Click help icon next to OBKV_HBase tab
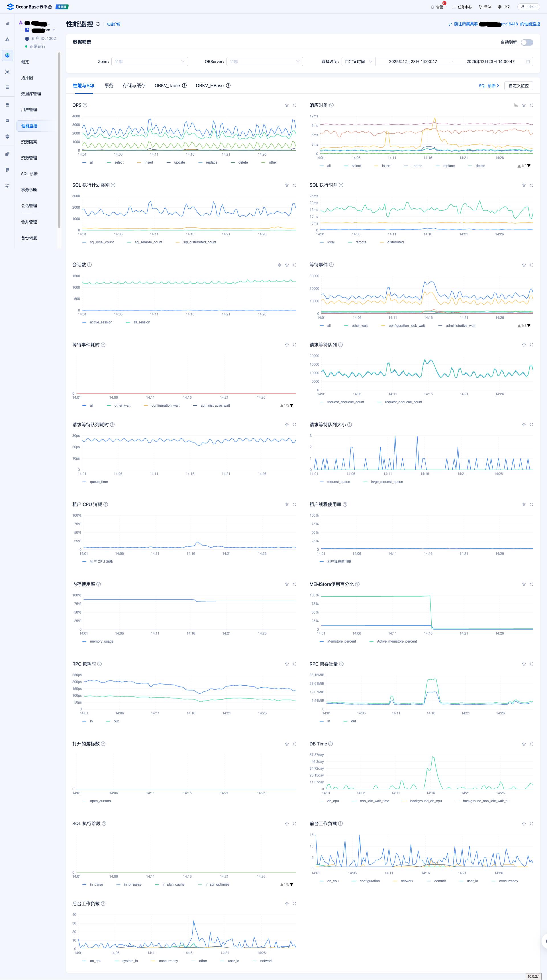This screenshot has width=547, height=980. [x=228, y=85]
